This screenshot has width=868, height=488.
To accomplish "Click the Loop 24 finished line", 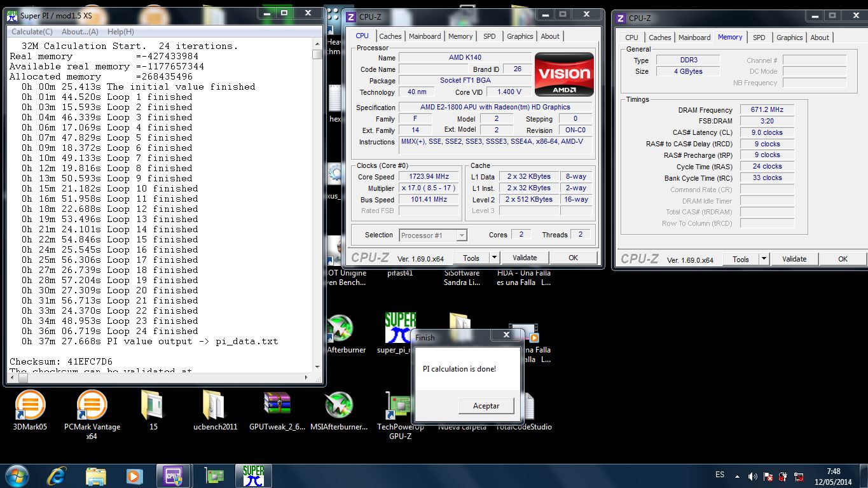I will [x=109, y=331].
